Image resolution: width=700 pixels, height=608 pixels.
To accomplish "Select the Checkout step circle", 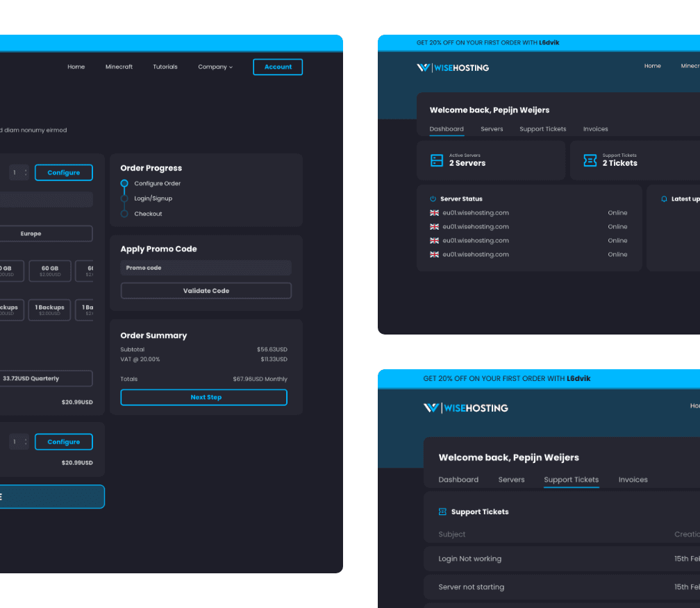I will [x=124, y=214].
